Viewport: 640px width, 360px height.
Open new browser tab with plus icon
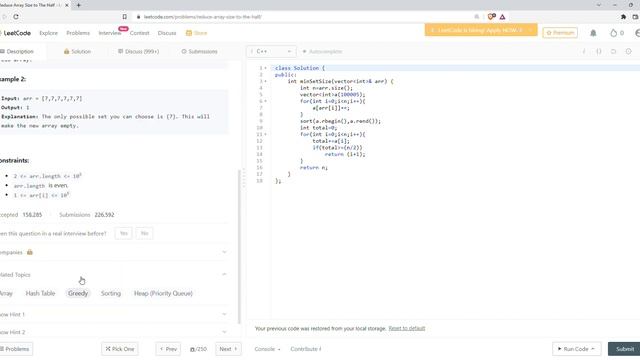coord(78,5)
